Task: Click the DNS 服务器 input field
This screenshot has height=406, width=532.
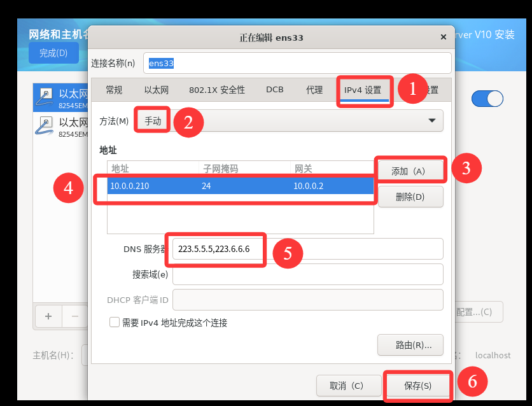Action: [307, 249]
